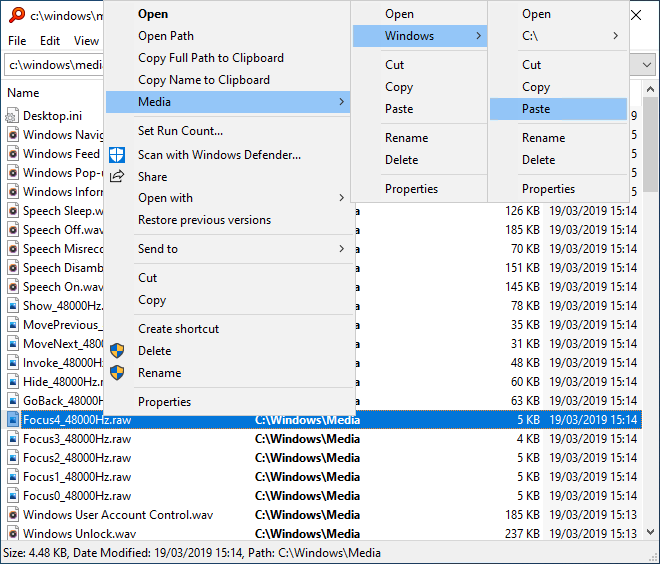Click Windows User Account Control.wav icon

pos(13,515)
